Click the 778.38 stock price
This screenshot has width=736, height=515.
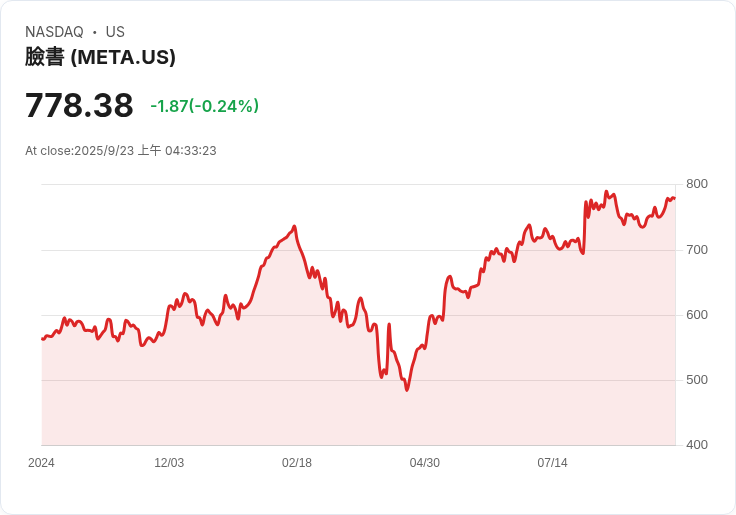tap(79, 105)
